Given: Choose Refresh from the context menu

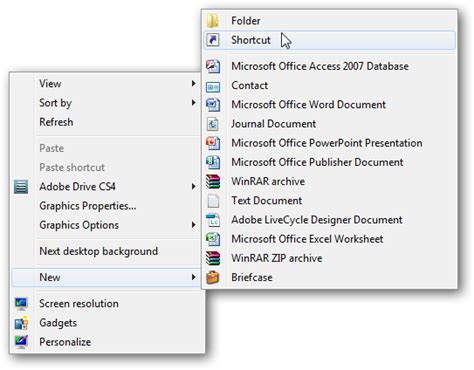Looking at the screenshot, I should click(x=56, y=122).
